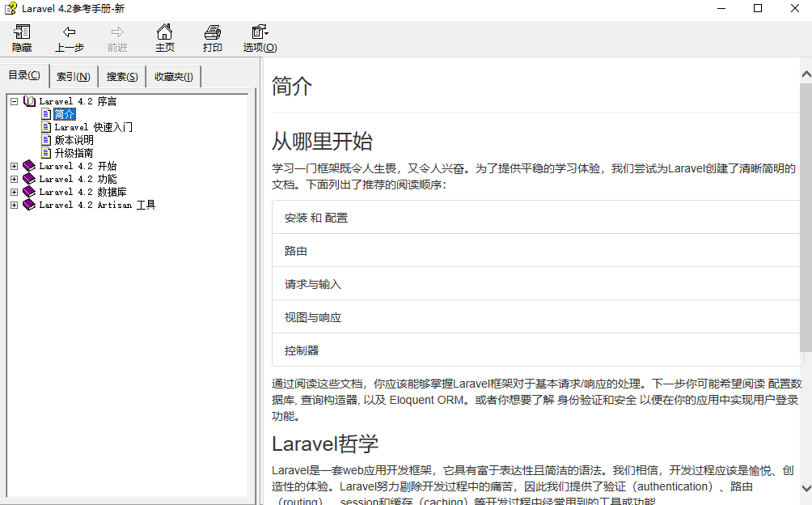Switch to the 索引 tab
This screenshot has width=812, height=505.
[73, 75]
